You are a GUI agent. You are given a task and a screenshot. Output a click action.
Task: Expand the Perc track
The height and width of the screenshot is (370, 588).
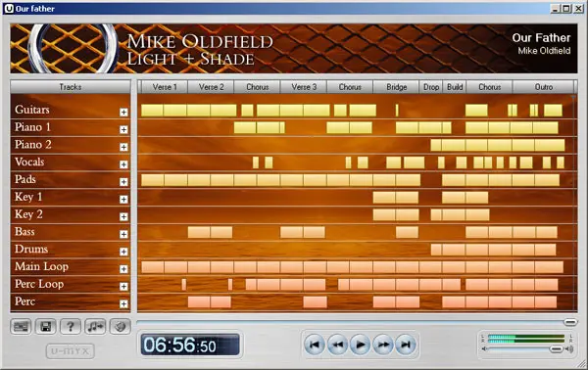click(x=123, y=303)
